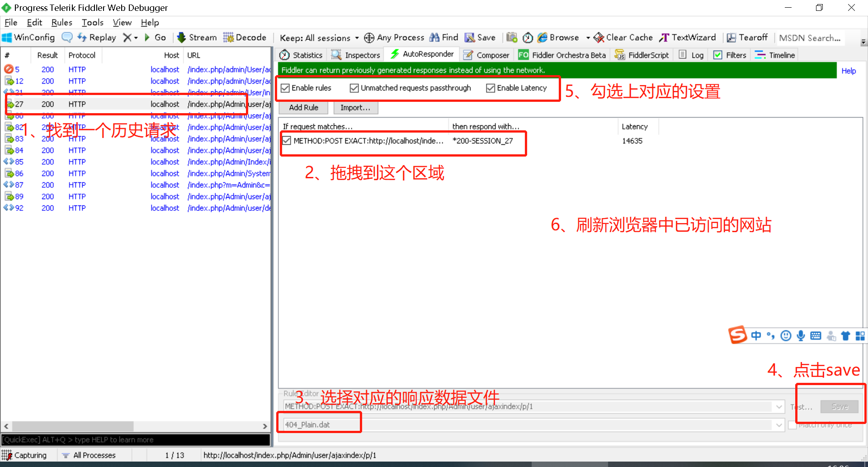Switch to Fiddler Orchestra Beta tab

(562, 55)
